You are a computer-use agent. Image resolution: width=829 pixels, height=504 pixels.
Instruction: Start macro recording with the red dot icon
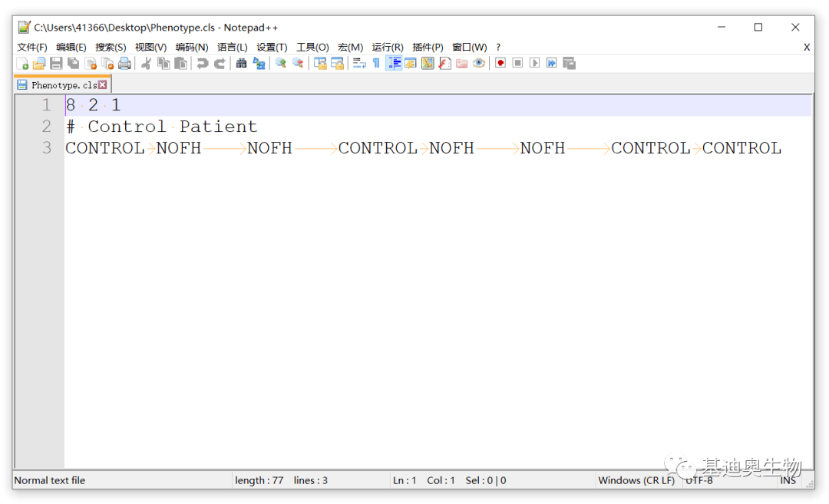coord(500,64)
